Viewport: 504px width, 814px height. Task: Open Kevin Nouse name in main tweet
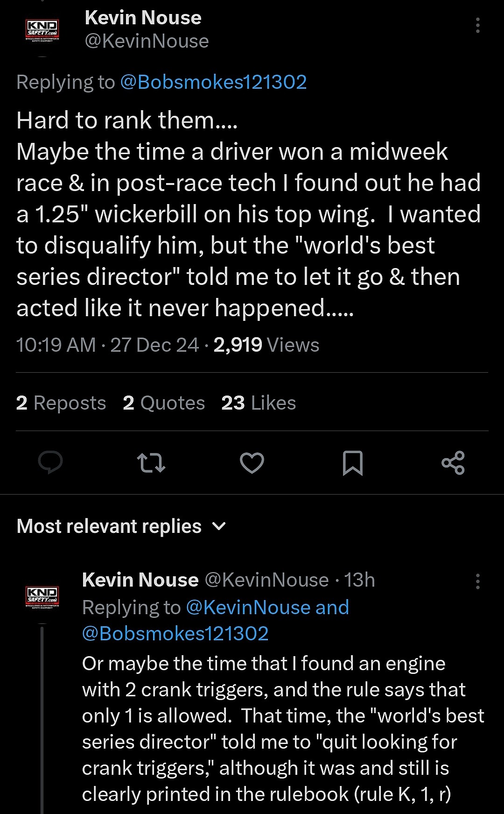[x=143, y=18]
